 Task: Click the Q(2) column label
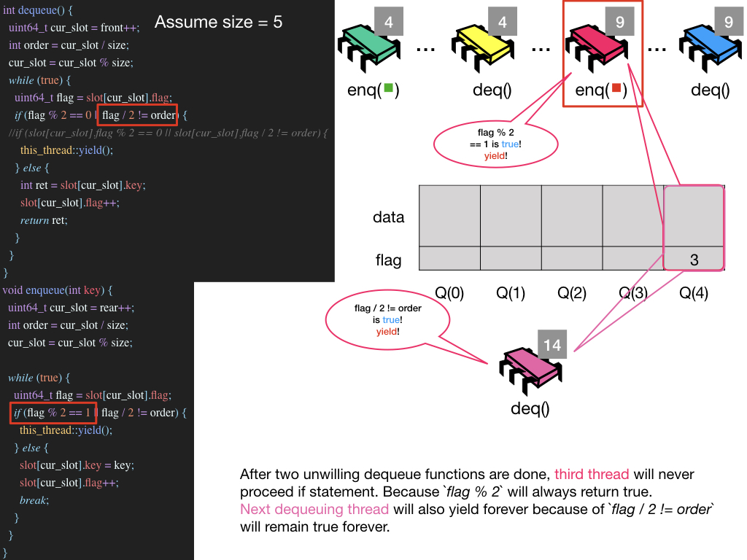pyautogui.click(x=572, y=293)
